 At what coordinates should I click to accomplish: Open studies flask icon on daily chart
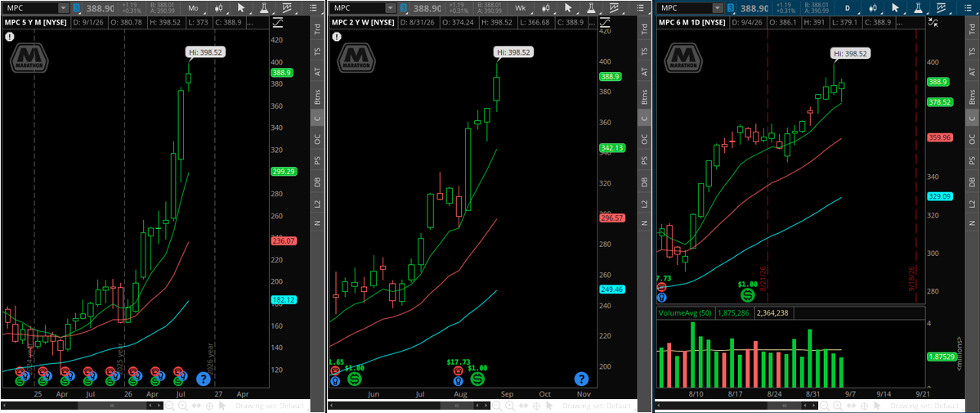[919, 8]
